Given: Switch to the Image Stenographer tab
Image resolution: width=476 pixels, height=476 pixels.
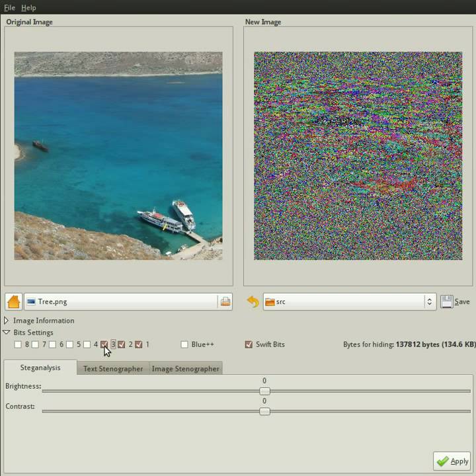Looking at the screenshot, I should [x=186, y=368].
